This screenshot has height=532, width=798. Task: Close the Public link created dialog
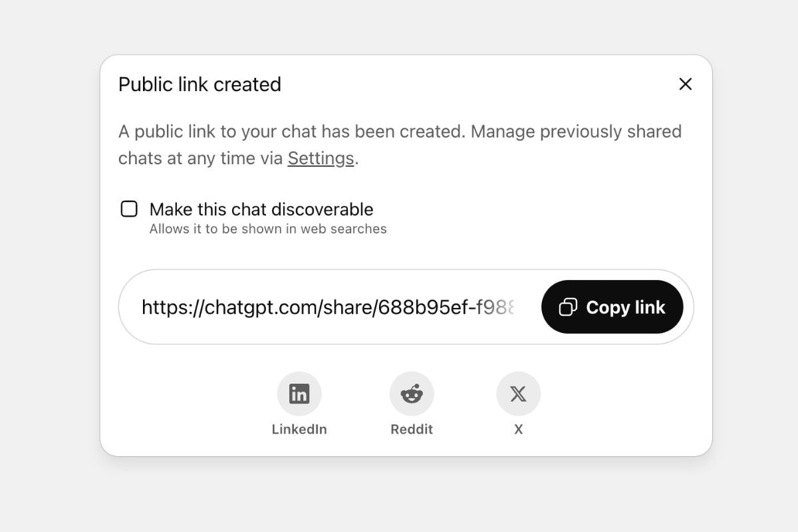[685, 84]
